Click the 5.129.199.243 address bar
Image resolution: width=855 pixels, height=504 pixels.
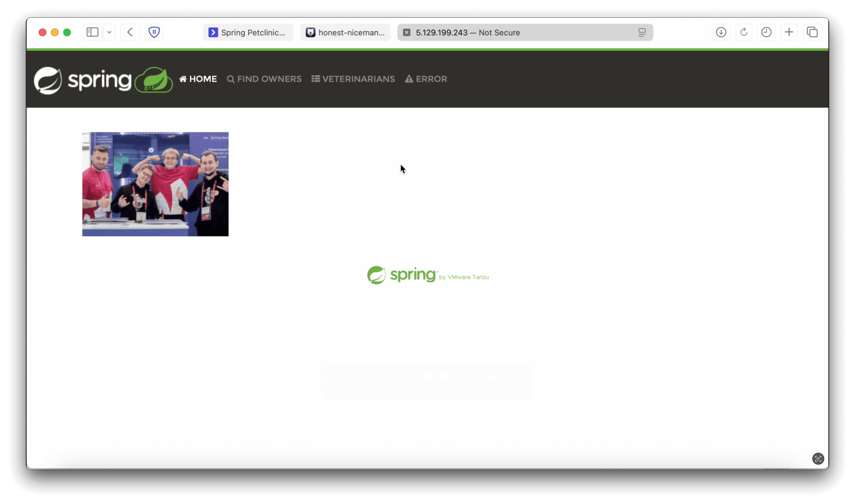[525, 32]
